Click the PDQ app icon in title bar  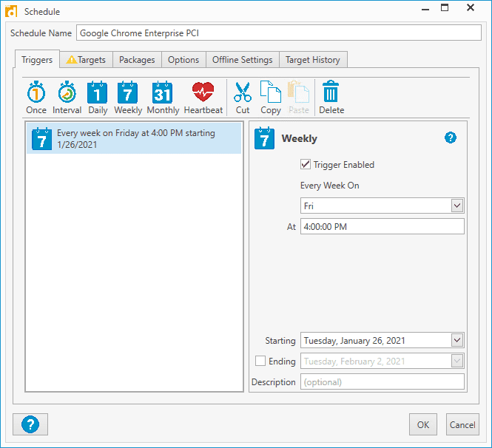coord(11,11)
